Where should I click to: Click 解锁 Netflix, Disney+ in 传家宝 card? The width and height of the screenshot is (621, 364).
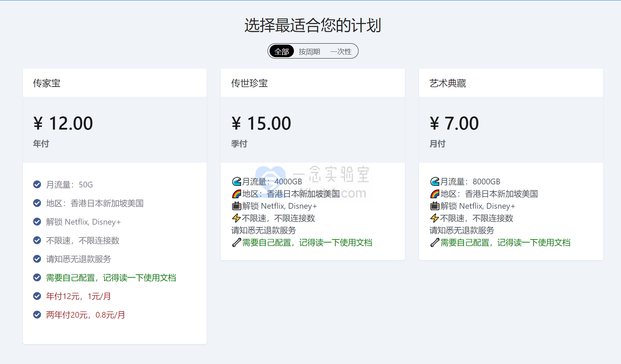(83, 222)
